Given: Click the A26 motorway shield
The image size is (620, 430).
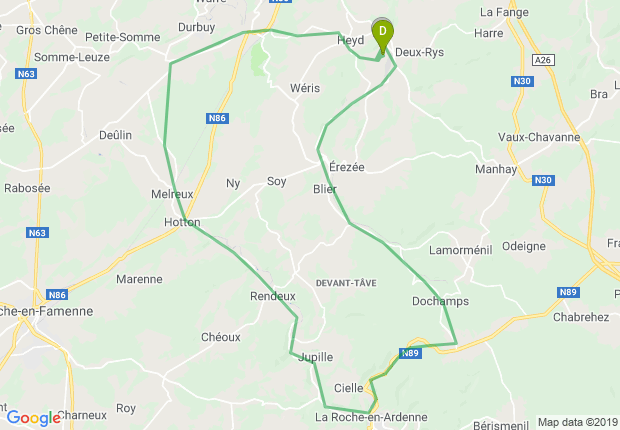Looking at the screenshot, I should click(x=543, y=60).
